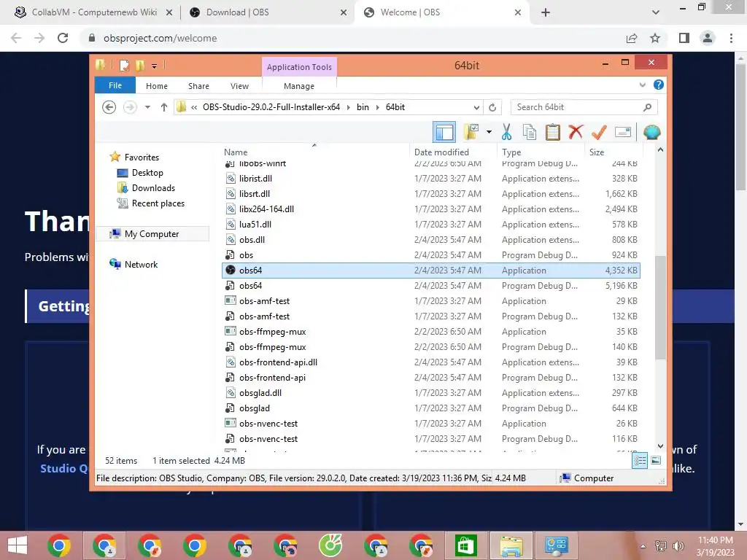Click the file list scrollbar up arrow
The height and width of the screenshot is (560, 747).
[660, 150]
